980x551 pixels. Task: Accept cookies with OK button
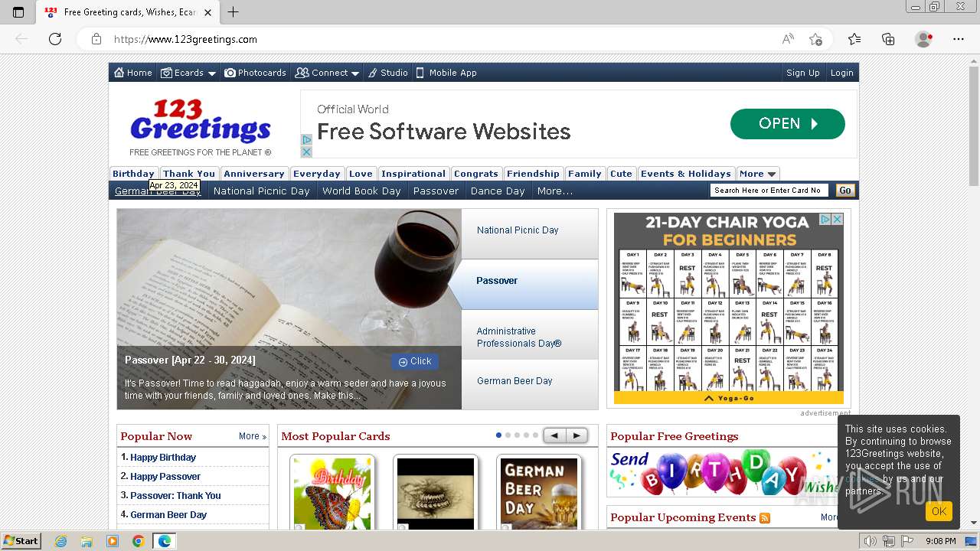(x=939, y=511)
